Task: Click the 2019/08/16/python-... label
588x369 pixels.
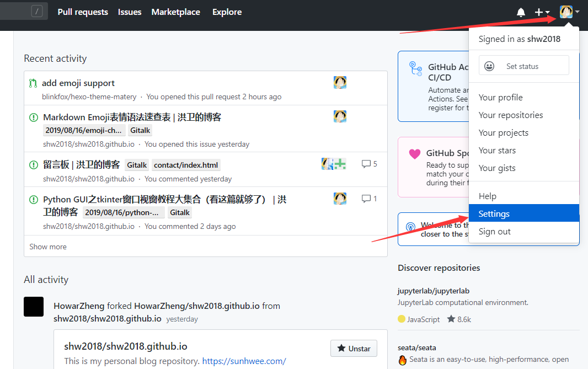Action: pos(124,212)
